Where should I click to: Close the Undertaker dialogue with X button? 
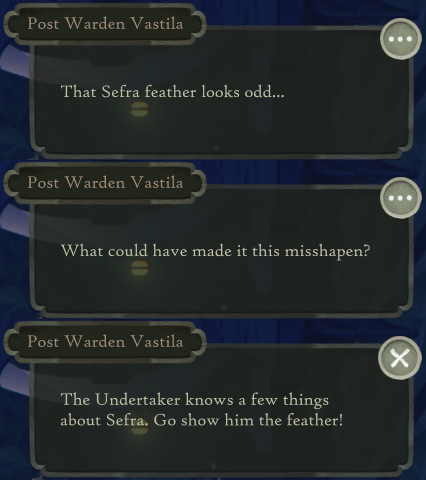(x=400, y=358)
